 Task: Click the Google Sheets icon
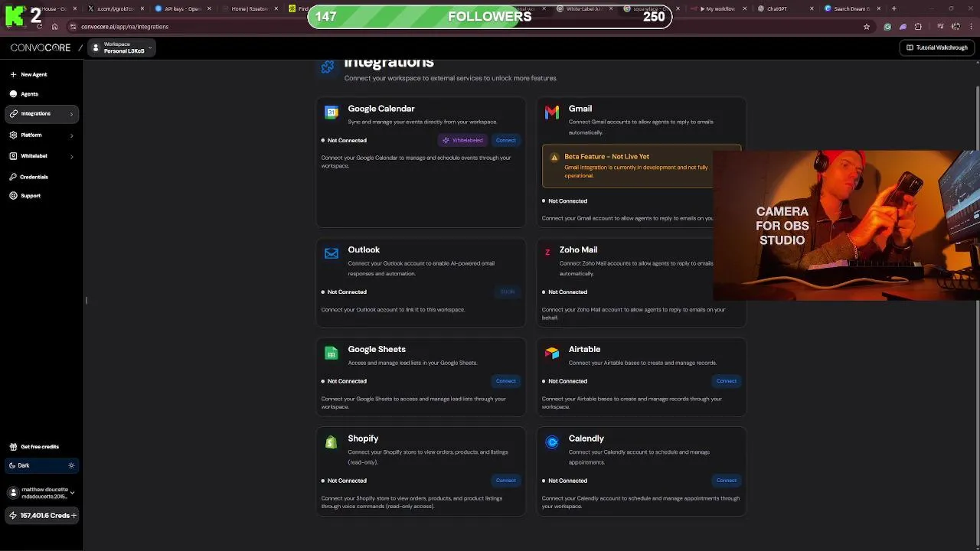[331, 353]
